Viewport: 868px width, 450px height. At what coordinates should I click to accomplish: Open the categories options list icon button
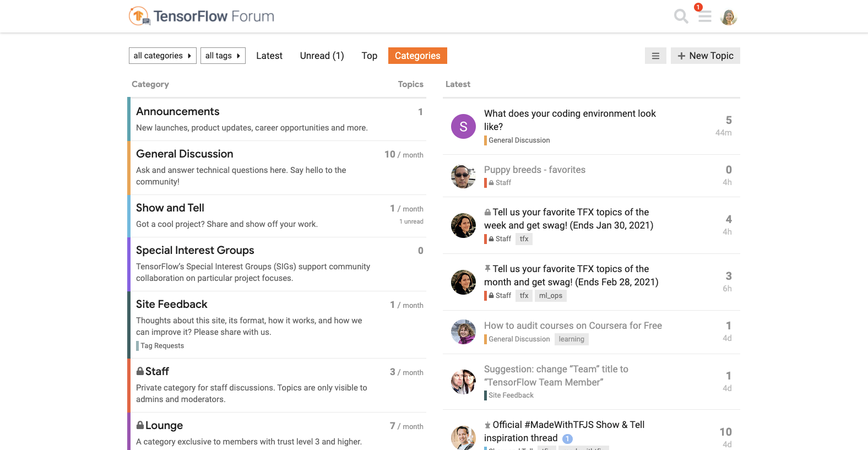(655, 56)
